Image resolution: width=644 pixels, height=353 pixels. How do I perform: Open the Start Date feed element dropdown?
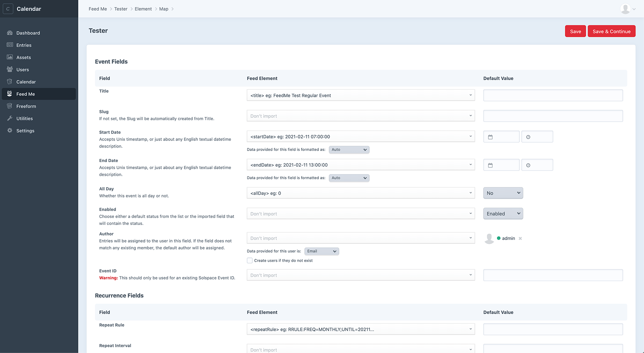pyautogui.click(x=361, y=136)
